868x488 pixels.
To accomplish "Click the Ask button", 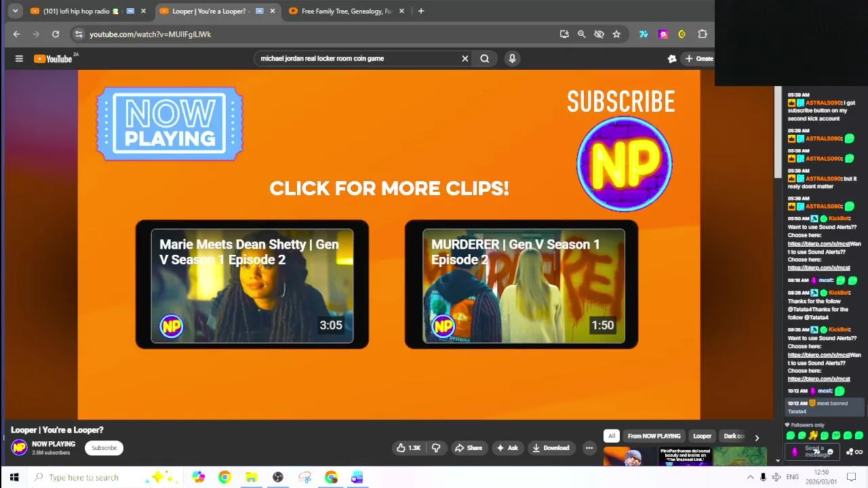I will (507, 448).
